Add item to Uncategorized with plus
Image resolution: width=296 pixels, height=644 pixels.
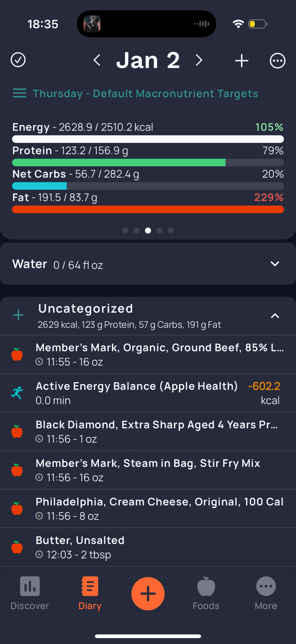(x=18, y=315)
